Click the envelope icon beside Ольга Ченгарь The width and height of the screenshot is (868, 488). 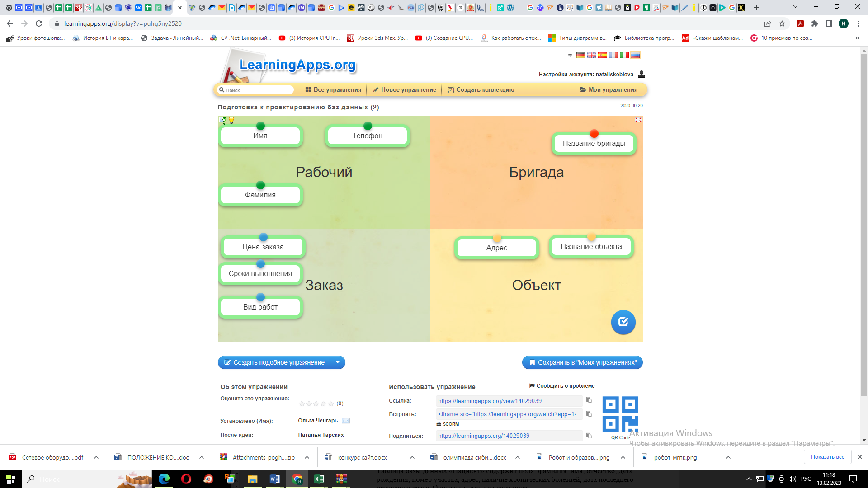[346, 421]
